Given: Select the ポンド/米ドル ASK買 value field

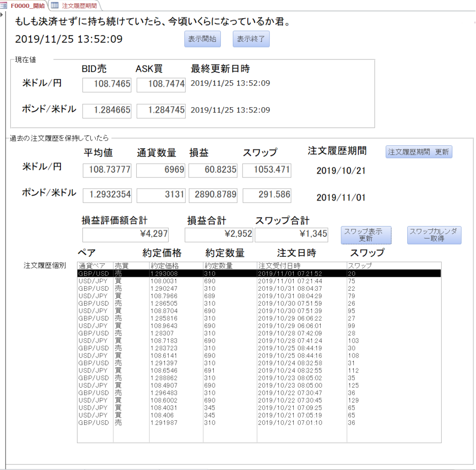Looking at the screenshot, I should 161,111.
